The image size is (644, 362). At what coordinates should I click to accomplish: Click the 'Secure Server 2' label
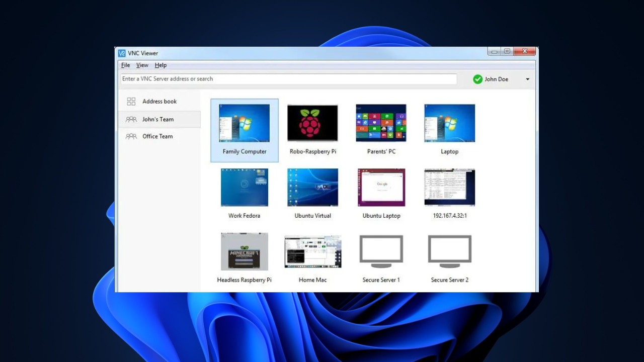(450, 280)
